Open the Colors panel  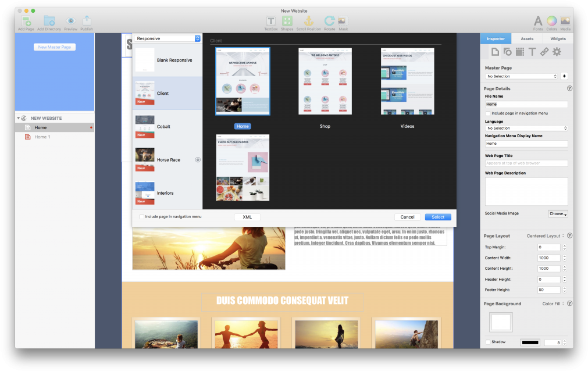tap(551, 22)
